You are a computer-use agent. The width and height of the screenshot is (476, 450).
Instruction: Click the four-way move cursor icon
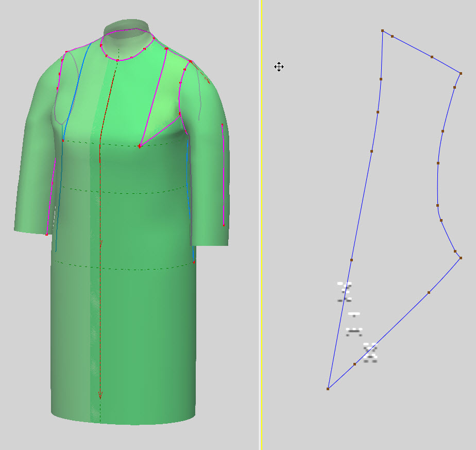click(279, 67)
